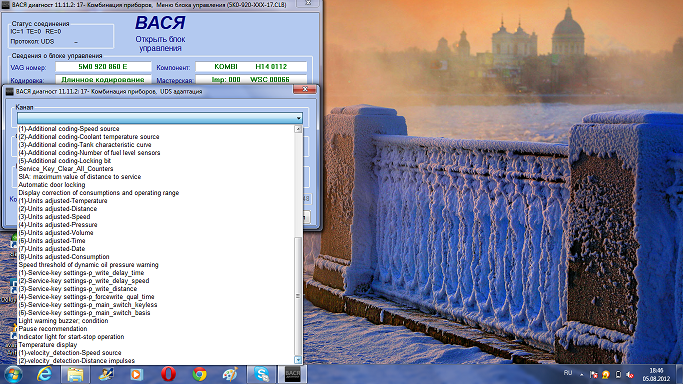Viewport: 683px width, 384px height.
Task: Click the list scrollbar down arrow
Action: [x=298, y=360]
